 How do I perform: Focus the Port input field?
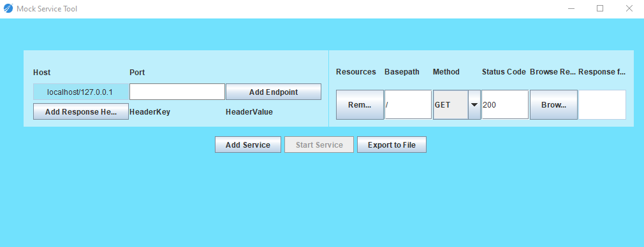177,92
